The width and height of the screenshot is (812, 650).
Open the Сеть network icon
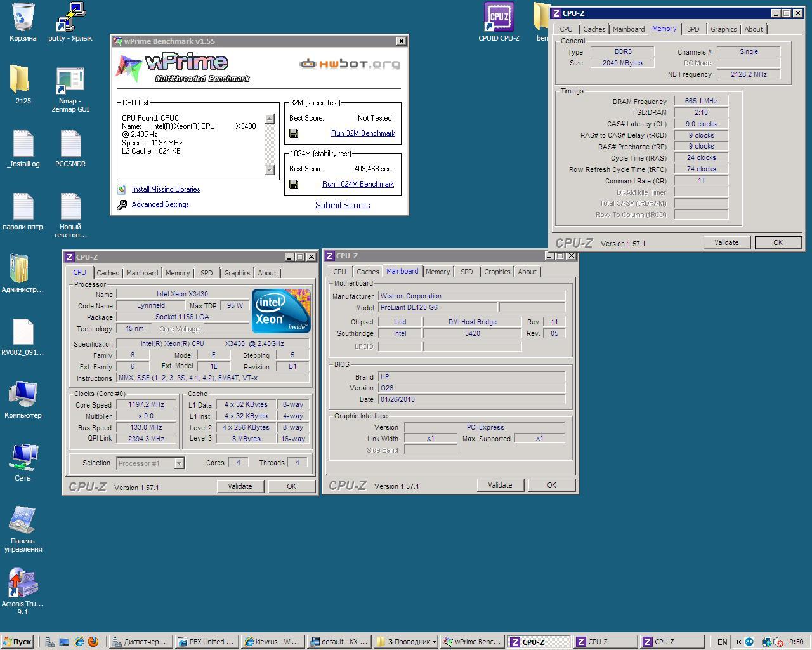23,463
